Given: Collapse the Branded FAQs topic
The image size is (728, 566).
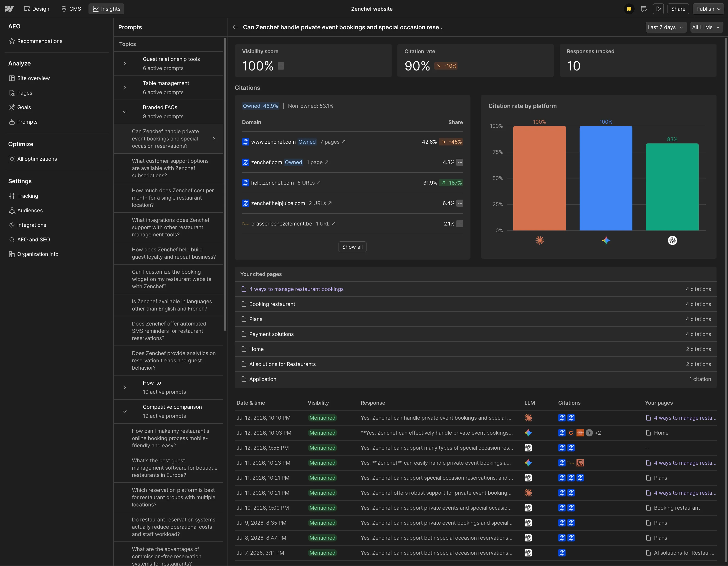Looking at the screenshot, I should 125,112.
